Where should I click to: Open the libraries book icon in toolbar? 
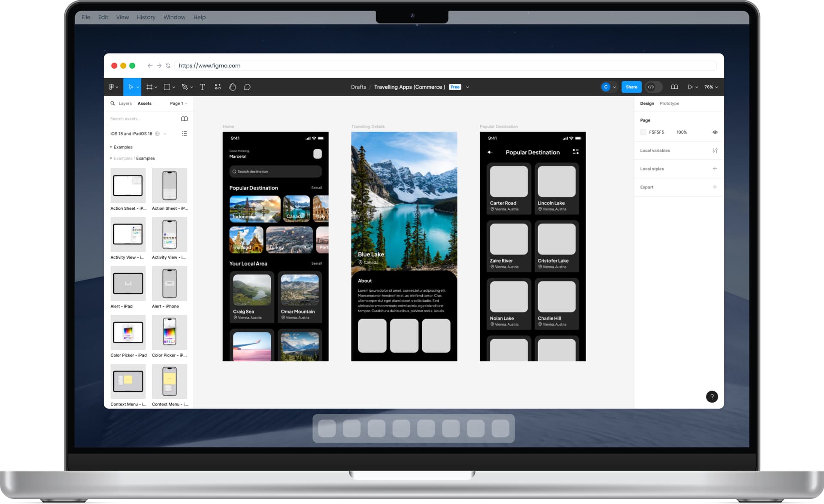coord(674,87)
